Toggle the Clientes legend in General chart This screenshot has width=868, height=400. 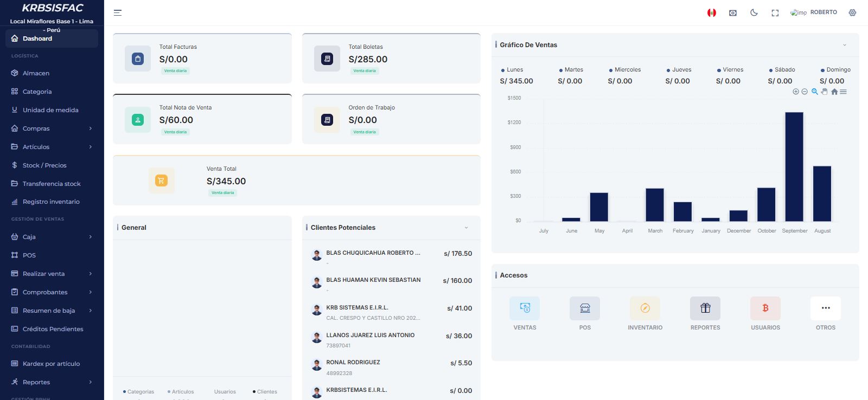(265, 391)
